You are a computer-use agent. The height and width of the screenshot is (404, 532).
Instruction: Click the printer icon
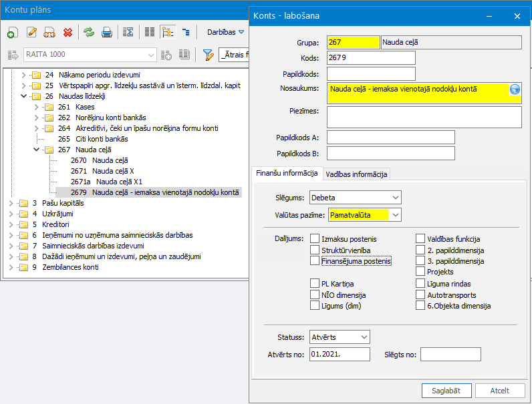click(106, 32)
